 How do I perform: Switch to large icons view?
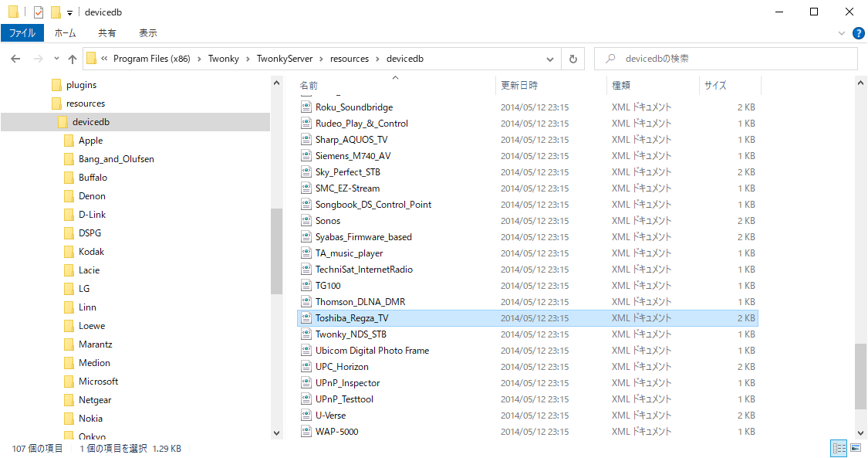point(856,448)
